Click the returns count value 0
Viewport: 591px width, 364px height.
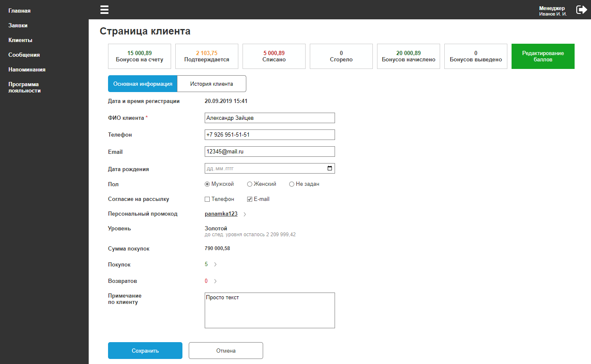[x=206, y=281]
